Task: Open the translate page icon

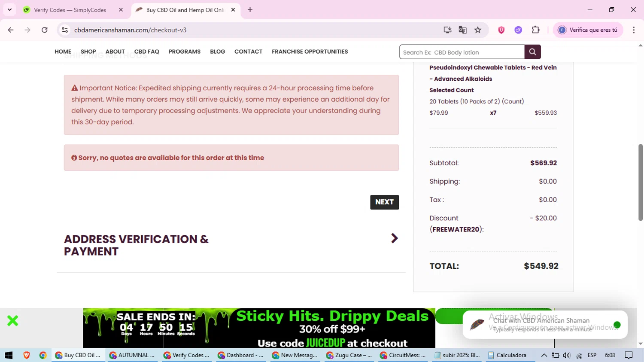Action: tap(462, 30)
